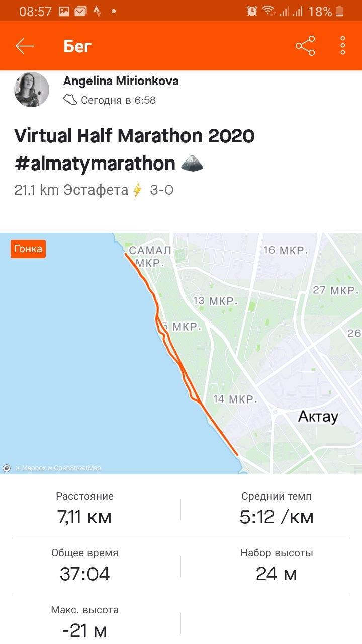This screenshot has height=644, width=362.
Task: Tap the Mapbox logo icon
Action: pos(7,468)
